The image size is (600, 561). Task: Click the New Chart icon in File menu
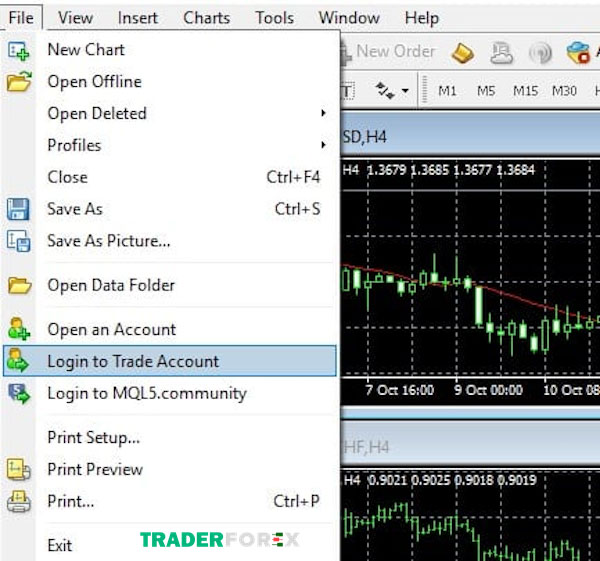click(x=18, y=51)
